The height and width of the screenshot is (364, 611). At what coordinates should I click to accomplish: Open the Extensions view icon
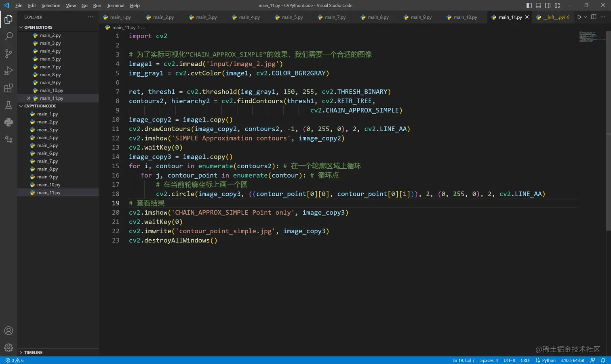point(8,88)
